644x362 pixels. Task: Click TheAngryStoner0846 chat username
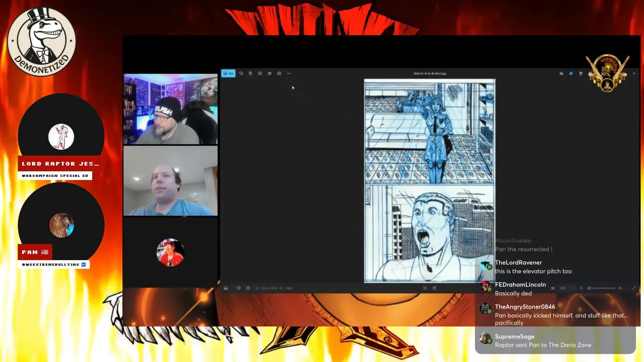coord(525,307)
